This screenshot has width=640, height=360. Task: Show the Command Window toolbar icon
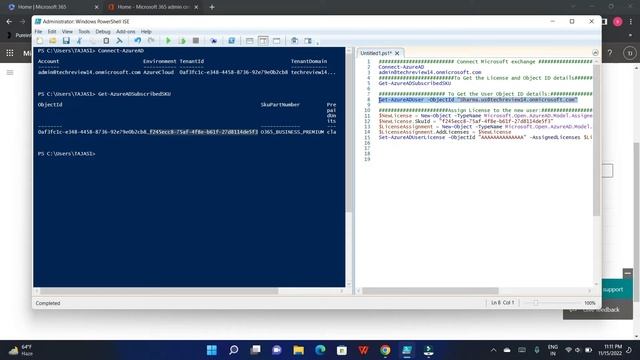pos(294,41)
